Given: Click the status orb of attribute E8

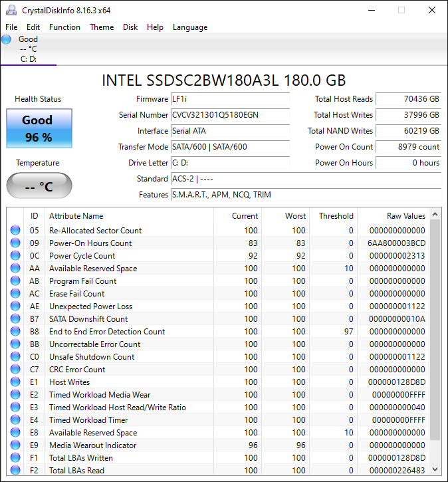Looking at the screenshot, I should pyautogui.click(x=15, y=432).
